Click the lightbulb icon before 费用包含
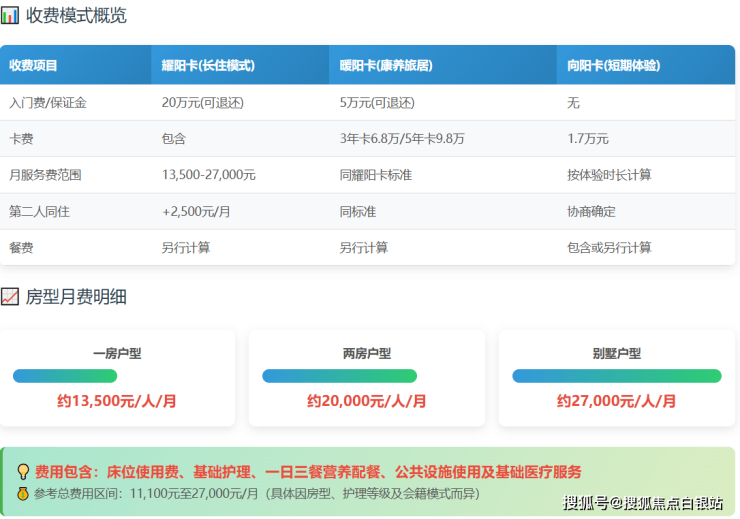Image resolution: width=740 pixels, height=519 pixels. pyautogui.click(x=23, y=472)
